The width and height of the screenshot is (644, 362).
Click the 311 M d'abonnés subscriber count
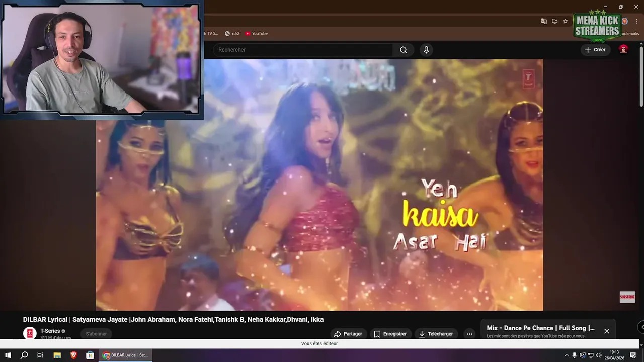[x=56, y=338]
